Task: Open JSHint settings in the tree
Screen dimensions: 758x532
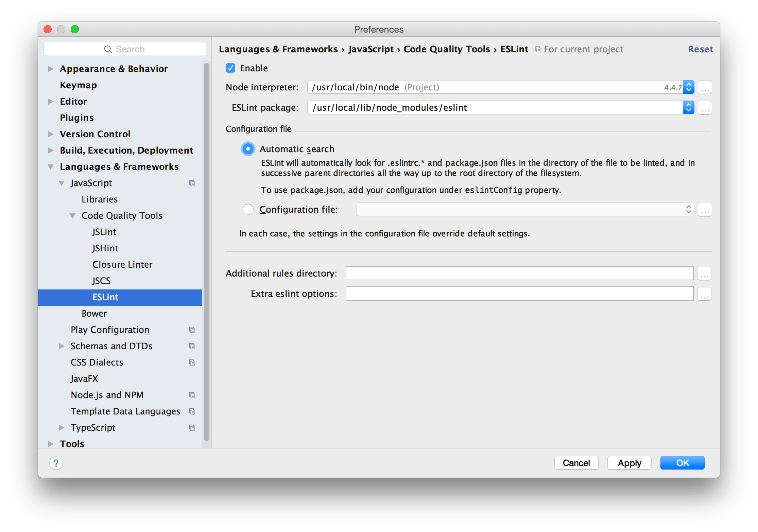Action: click(x=105, y=248)
